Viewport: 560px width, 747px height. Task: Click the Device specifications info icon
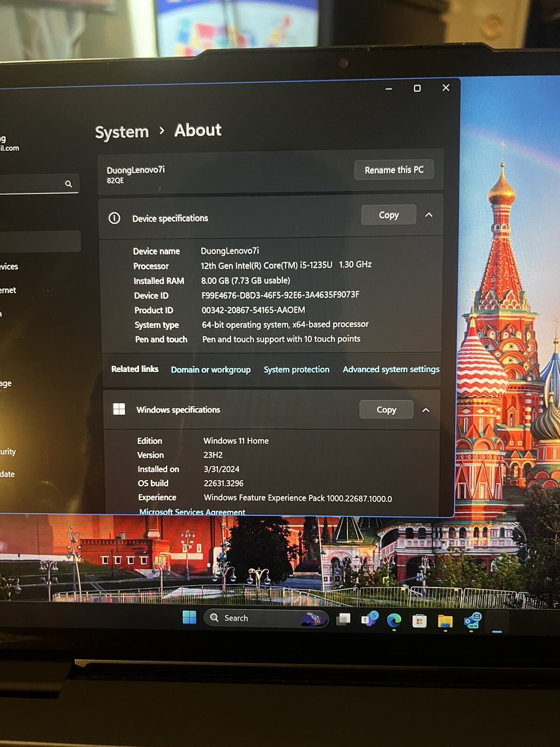(x=114, y=218)
